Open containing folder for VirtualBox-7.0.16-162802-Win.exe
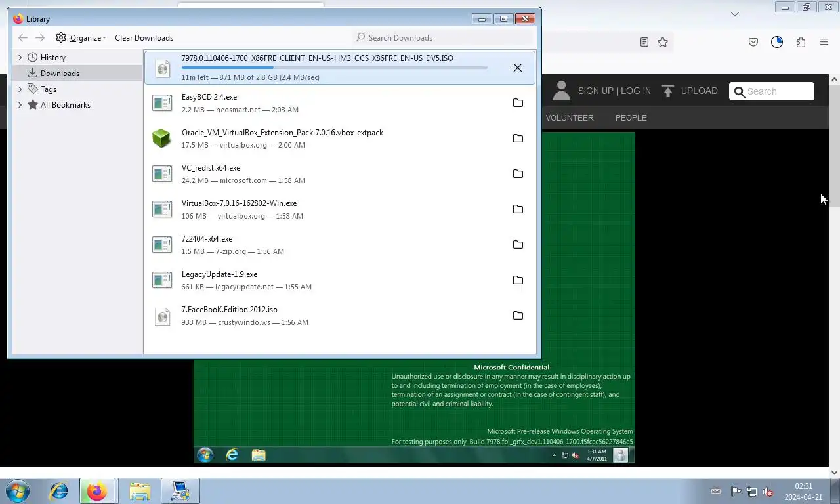Viewport: 840px width, 504px height. (x=518, y=209)
